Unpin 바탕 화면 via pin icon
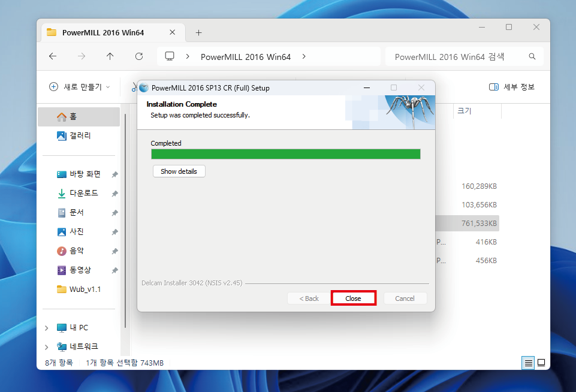This screenshot has width=576, height=392. tap(114, 174)
